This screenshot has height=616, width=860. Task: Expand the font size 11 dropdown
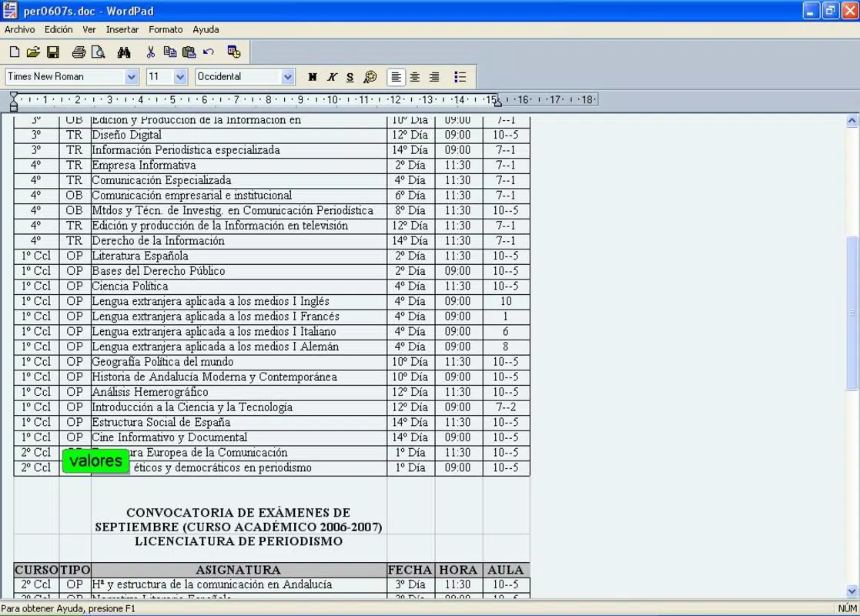[180, 77]
